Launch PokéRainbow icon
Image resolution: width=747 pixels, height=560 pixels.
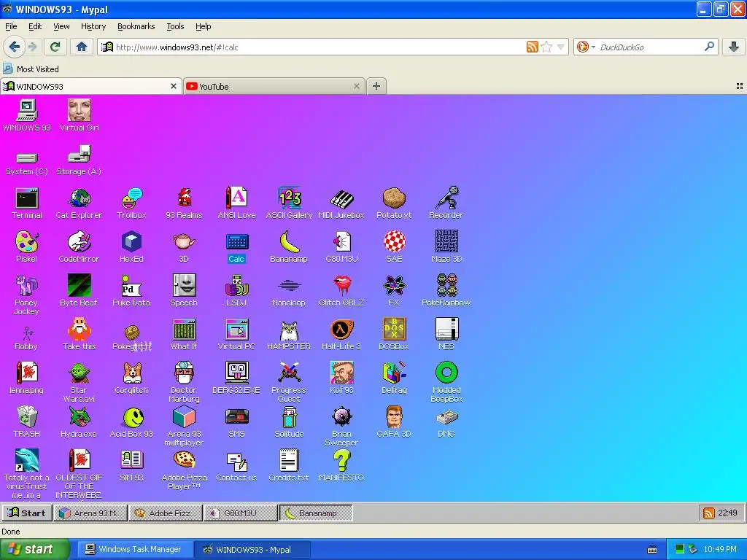tap(446, 290)
